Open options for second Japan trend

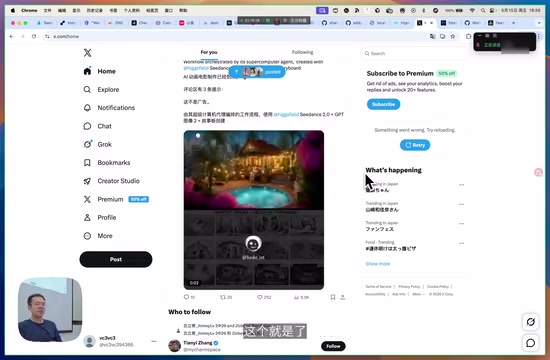tap(461, 204)
